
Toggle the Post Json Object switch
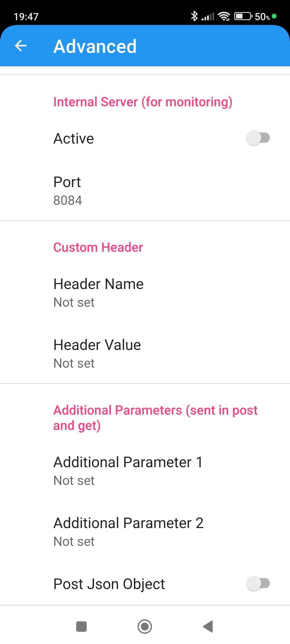(x=258, y=583)
